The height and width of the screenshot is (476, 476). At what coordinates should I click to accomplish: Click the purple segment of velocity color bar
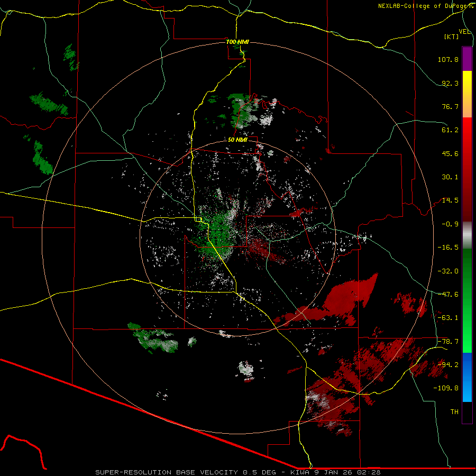point(467,59)
